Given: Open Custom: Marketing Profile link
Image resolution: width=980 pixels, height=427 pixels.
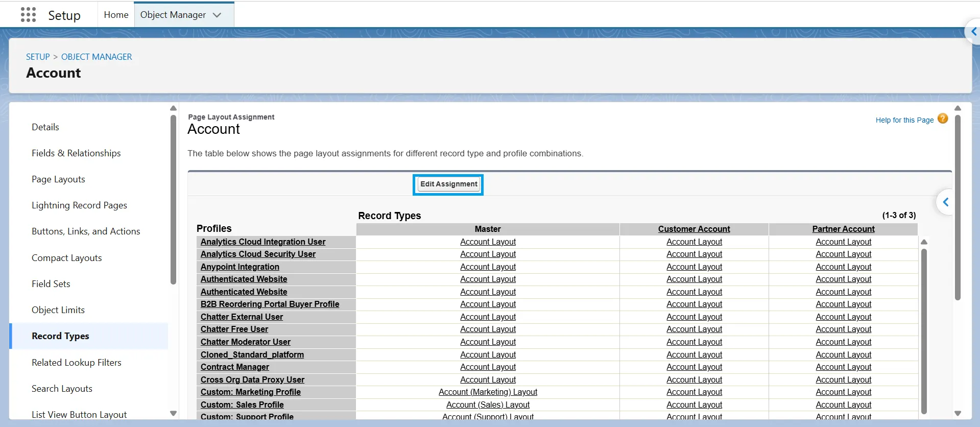Looking at the screenshot, I should click(251, 392).
